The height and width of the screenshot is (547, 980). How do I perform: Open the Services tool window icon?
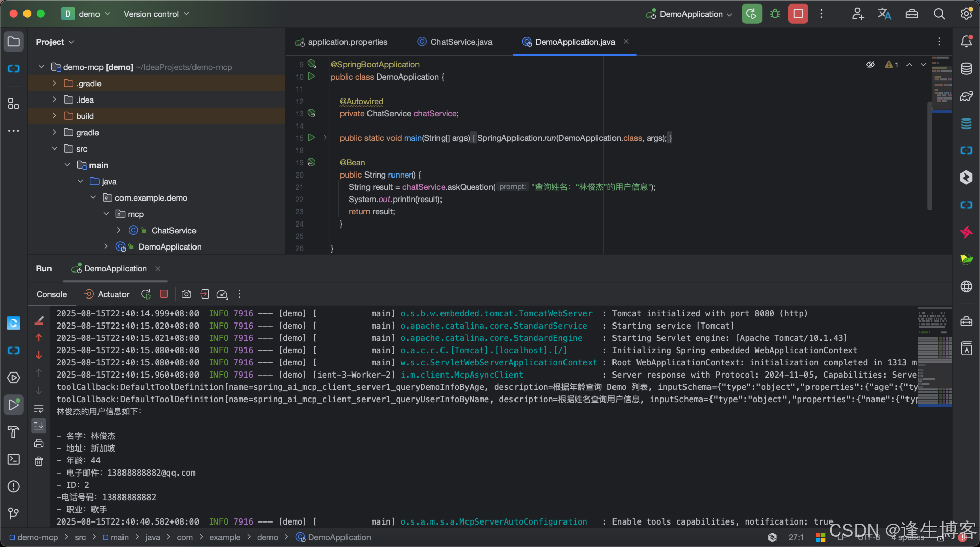pyautogui.click(x=14, y=378)
